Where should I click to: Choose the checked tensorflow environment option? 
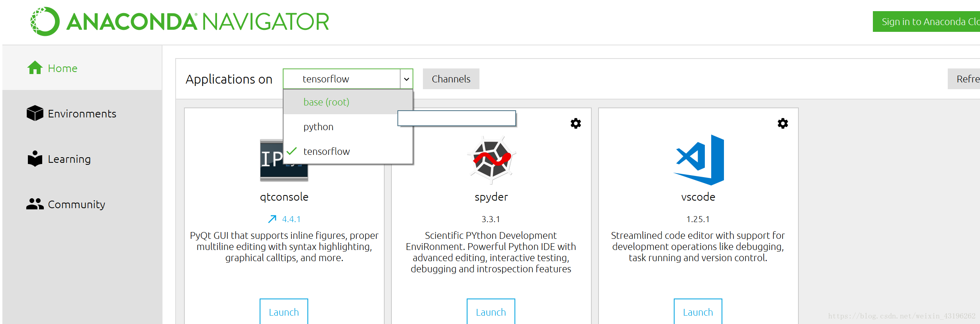tap(348, 152)
